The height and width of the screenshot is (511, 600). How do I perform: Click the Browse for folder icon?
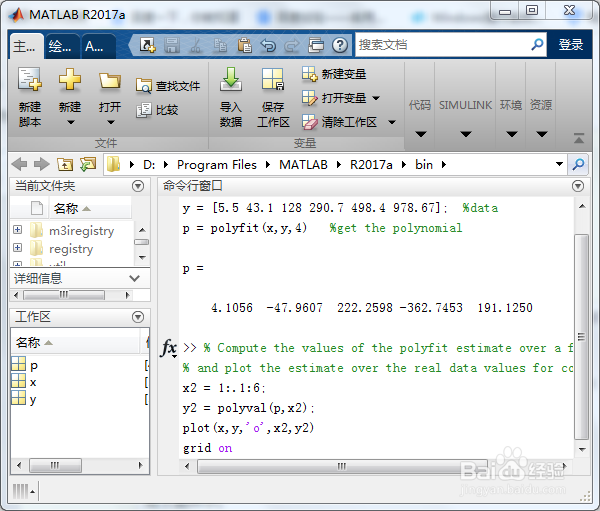88,165
